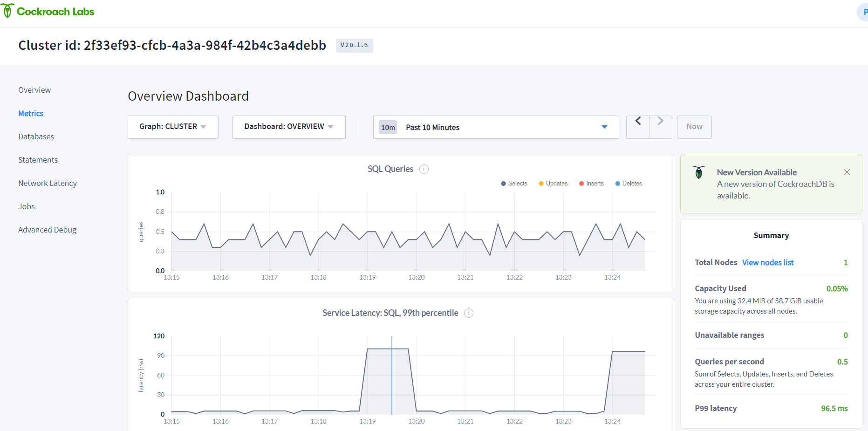Open the Overview sidebar page
This screenshot has width=868, height=431.
(x=34, y=90)
